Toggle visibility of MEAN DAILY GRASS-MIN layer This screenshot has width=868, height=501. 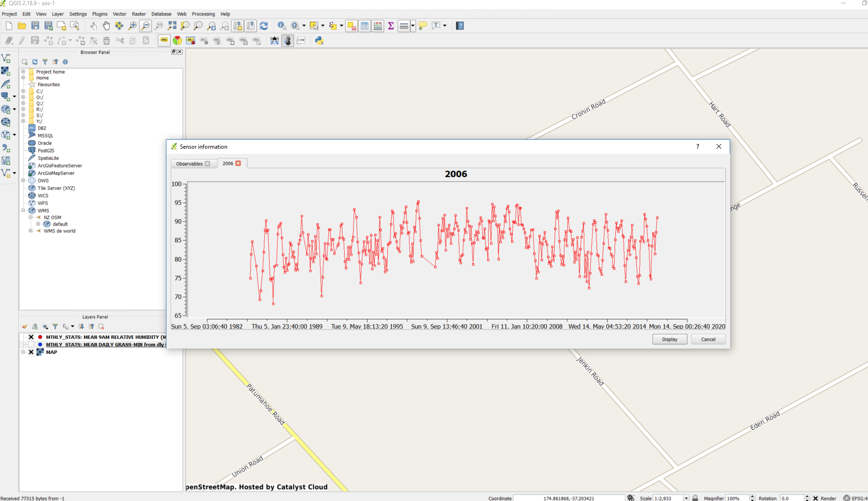pos(31,345)
